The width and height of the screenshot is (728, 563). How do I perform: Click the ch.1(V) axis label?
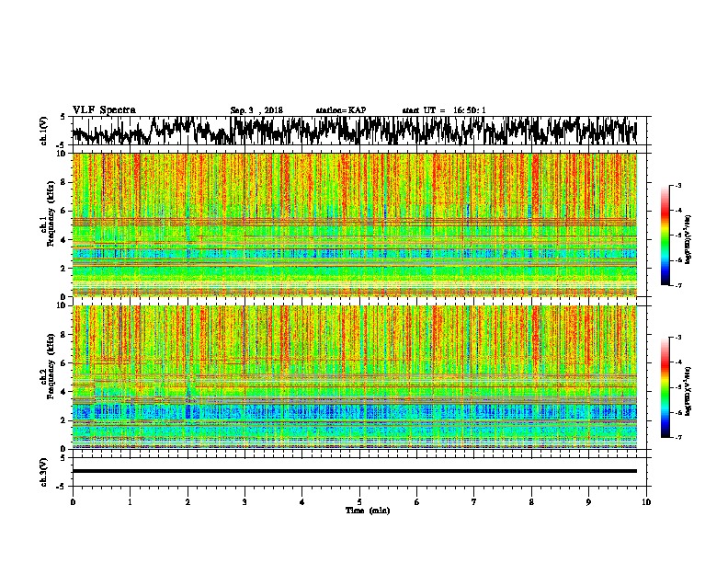click(x=44, y=131)
